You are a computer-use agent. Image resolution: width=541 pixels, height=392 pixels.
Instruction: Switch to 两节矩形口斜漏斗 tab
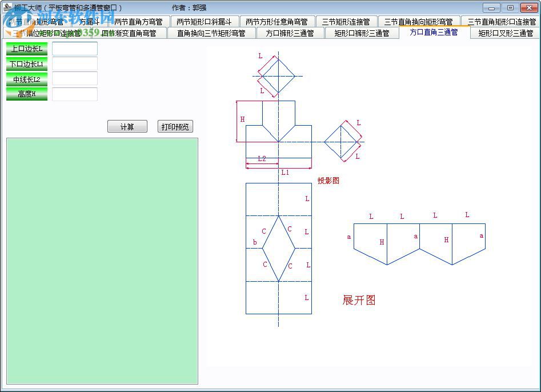pos(204,22)
